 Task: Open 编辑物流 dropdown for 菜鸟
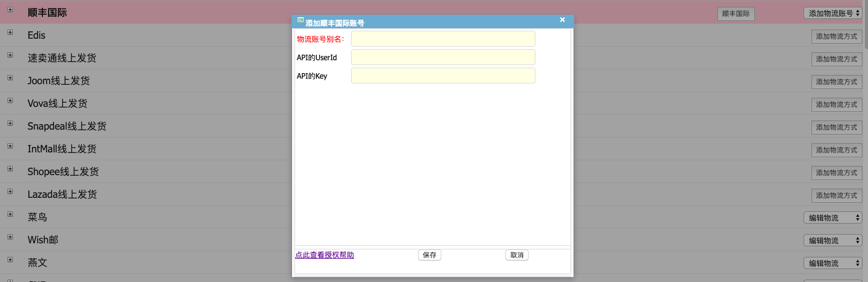(833, 217)
